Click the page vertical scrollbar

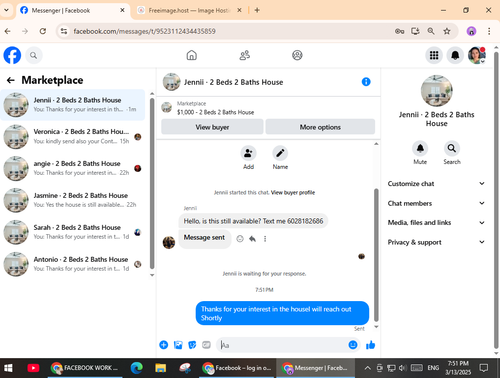click(x=496, y=200)
